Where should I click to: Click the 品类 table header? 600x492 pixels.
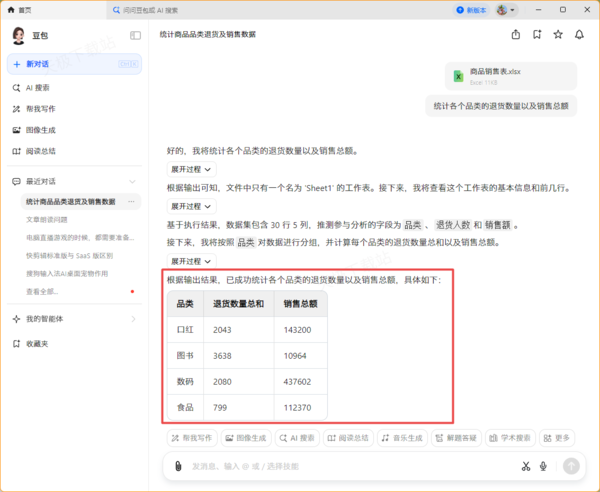(x=185, y=304)
